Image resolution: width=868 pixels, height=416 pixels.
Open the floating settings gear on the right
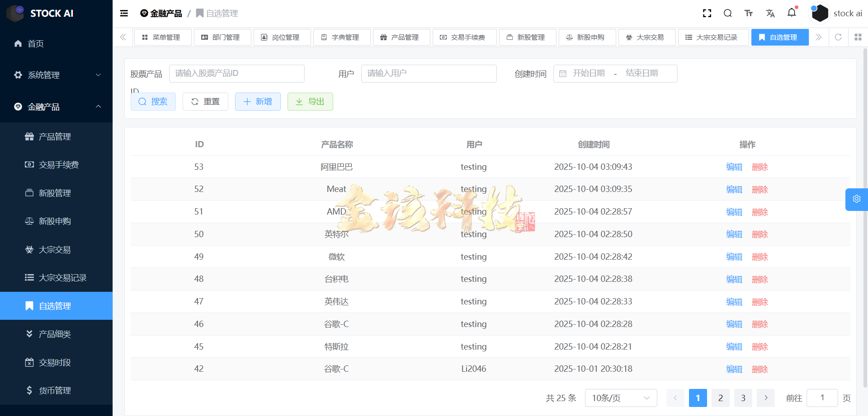pos(857,199)
